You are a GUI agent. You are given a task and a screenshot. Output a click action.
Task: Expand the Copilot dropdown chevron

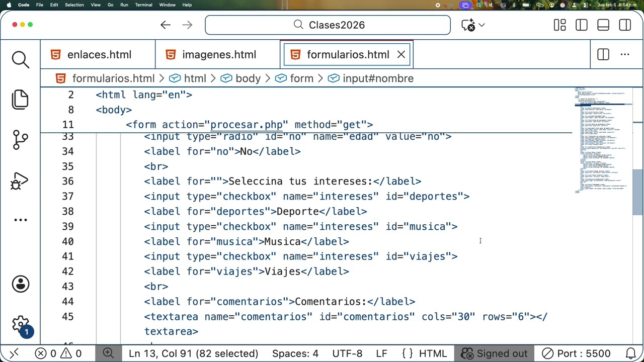pyautogui.click(x=482, y=25)
